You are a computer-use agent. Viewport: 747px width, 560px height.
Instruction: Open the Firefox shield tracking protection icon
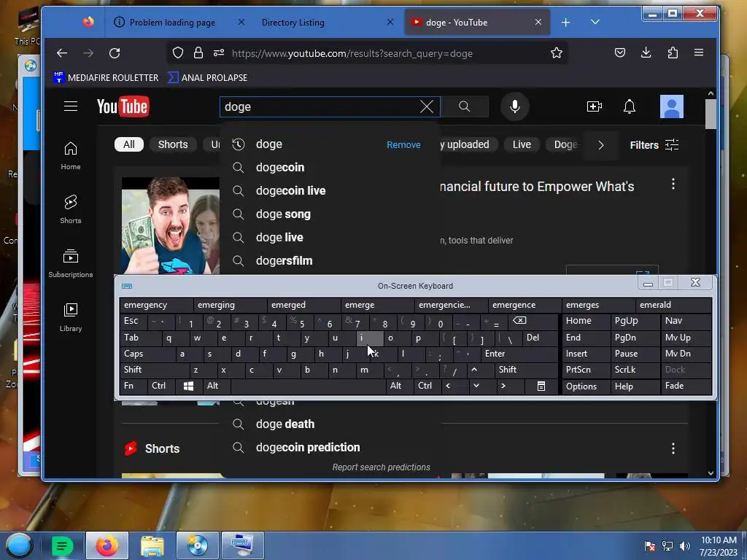coord(178,52)
